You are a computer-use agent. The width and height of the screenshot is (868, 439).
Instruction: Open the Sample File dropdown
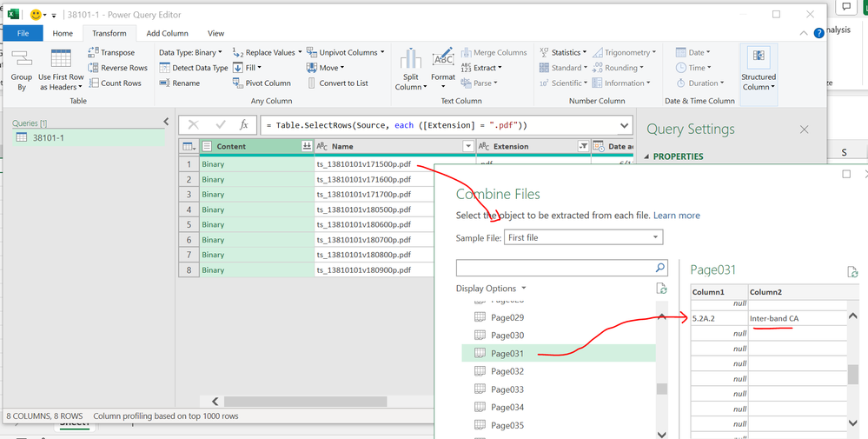click(584, 237)
